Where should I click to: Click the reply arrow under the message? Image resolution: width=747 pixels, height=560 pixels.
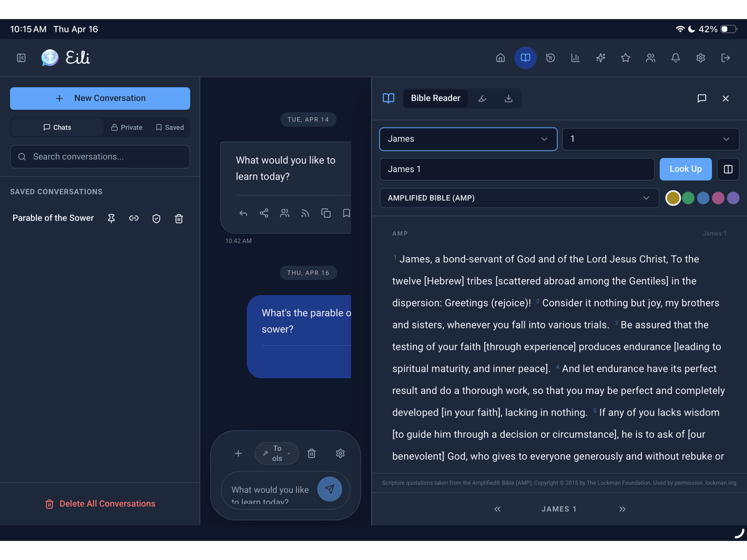click(x=243, y=213)
